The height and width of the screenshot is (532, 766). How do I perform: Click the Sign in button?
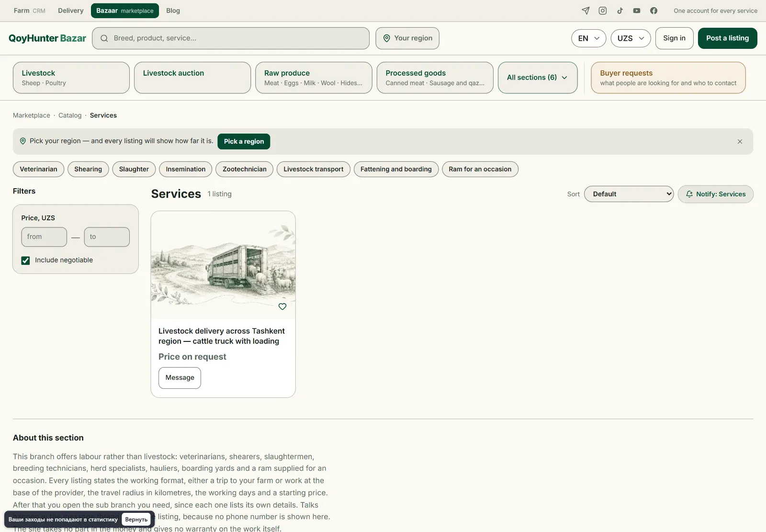[x=674, y=38]
